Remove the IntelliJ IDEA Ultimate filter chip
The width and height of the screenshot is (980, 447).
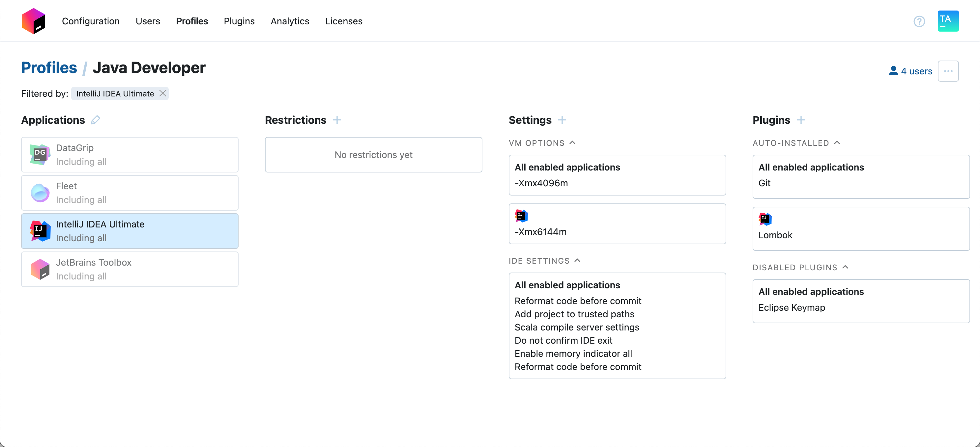[163, 93]
